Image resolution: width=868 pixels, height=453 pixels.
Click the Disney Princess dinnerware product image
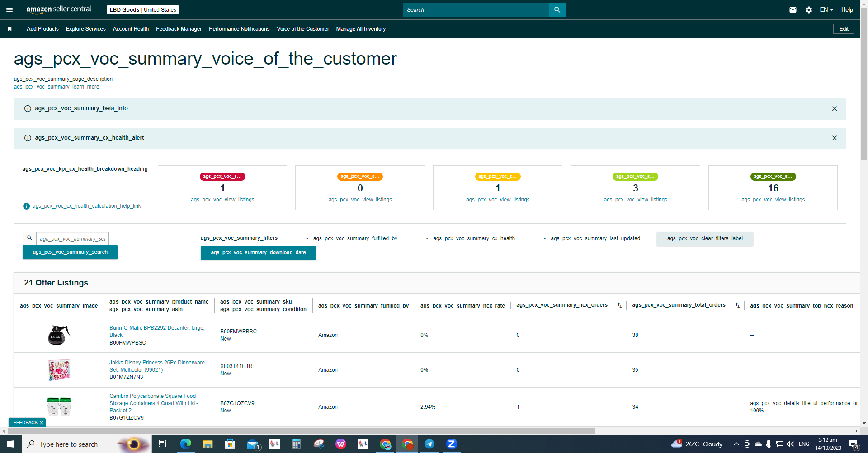click(59, 370)
